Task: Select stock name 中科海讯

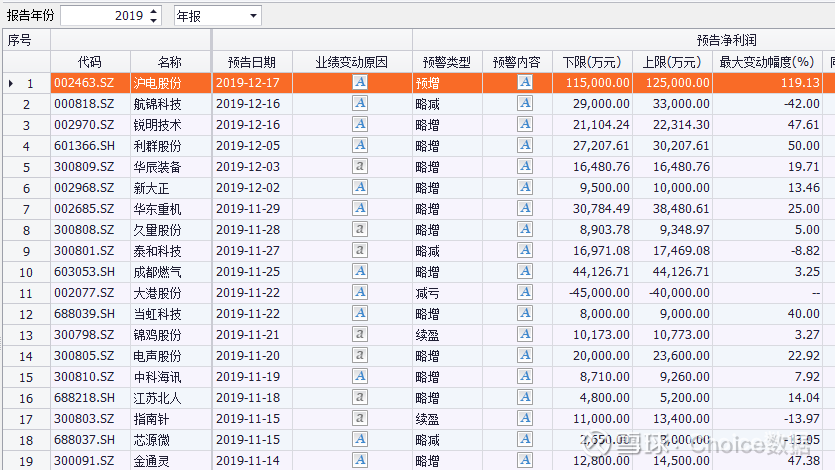Action: click(x=158, y=377)
